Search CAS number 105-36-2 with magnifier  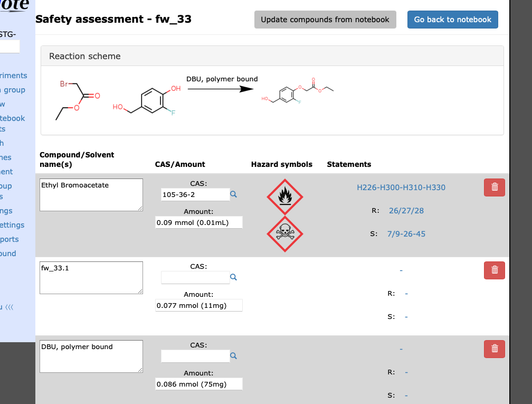[234, 195]
